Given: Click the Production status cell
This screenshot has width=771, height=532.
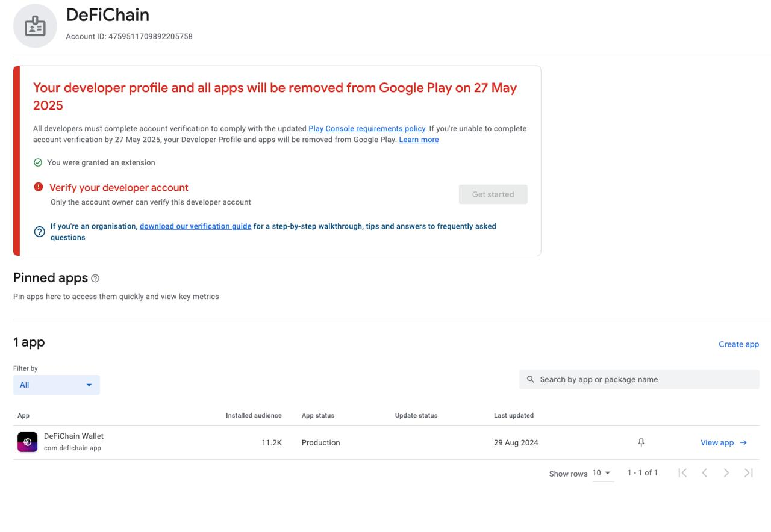Looking at the screenshot, I should point(321,442).
